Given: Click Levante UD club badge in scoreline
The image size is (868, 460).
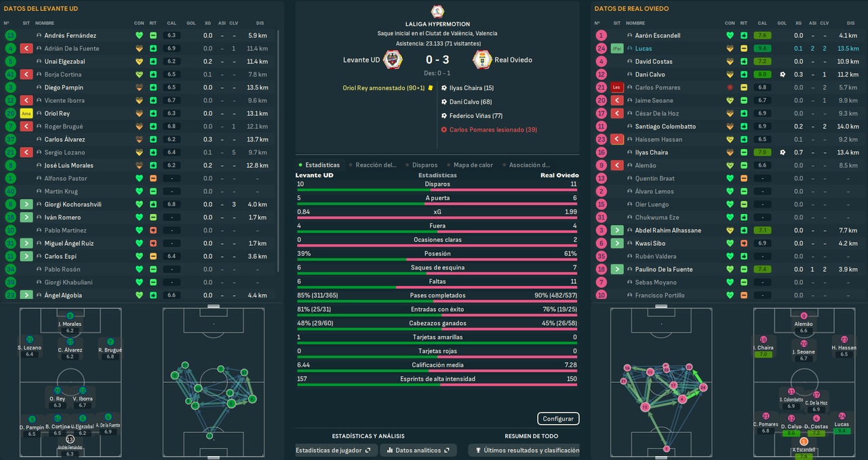Looking at the screenshot, I should [391, 60].
